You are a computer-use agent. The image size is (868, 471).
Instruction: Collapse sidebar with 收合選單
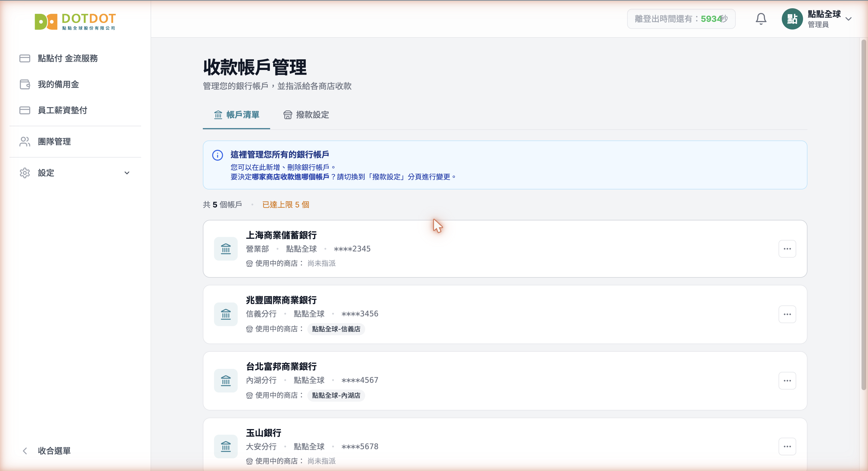point(76,451)
